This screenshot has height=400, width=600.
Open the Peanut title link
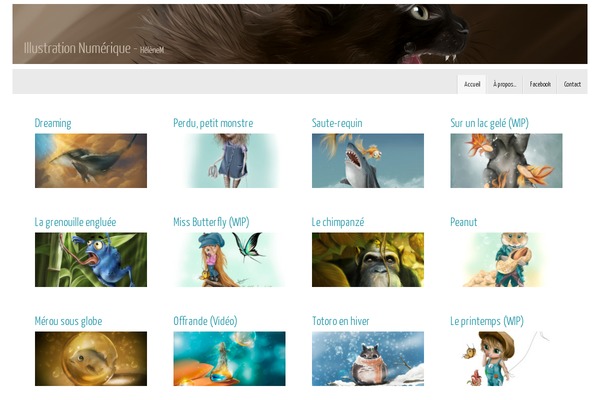[x=463, y=222]
